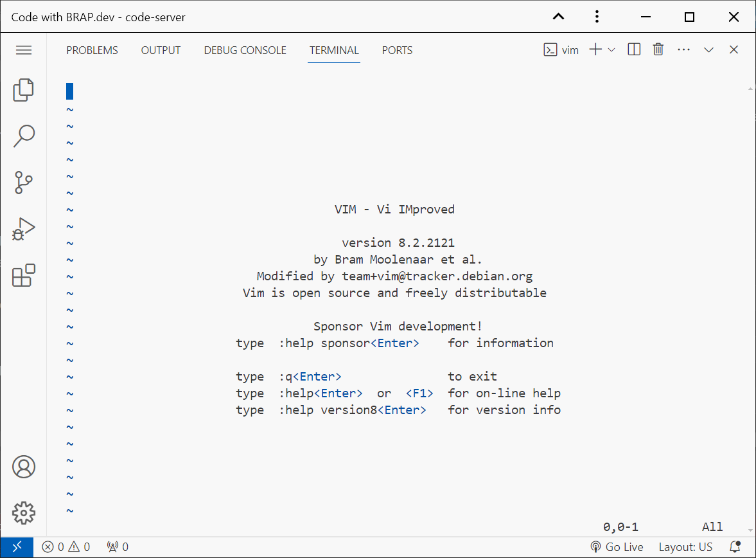
Task: Switch to the PROBLEMS tab
Action: (x=92, y=50)
